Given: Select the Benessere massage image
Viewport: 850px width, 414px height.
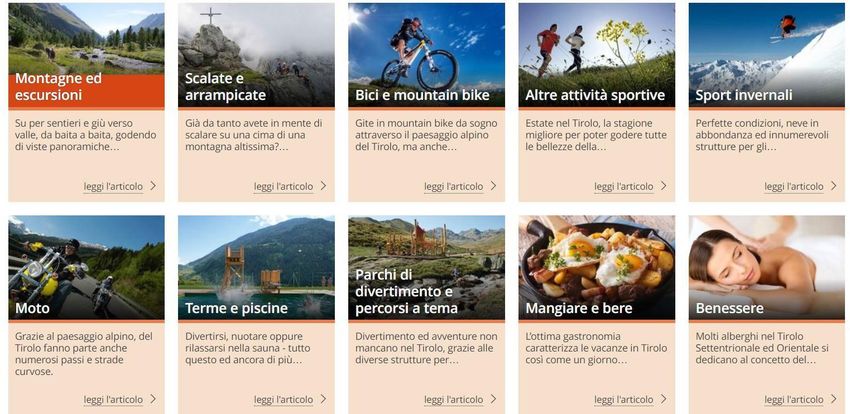Looking at the screenshot, I should tap(767, 267).
